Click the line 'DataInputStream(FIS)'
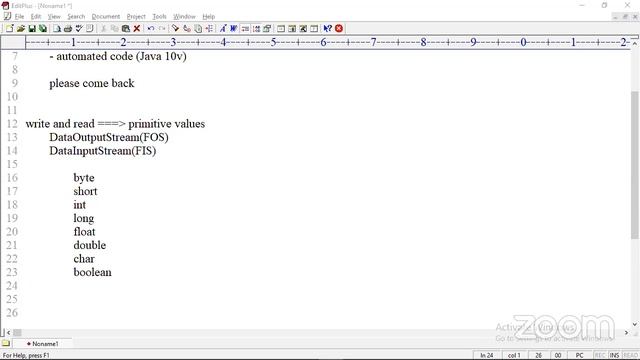Screen dimensions: 640x360 point(102,151)
